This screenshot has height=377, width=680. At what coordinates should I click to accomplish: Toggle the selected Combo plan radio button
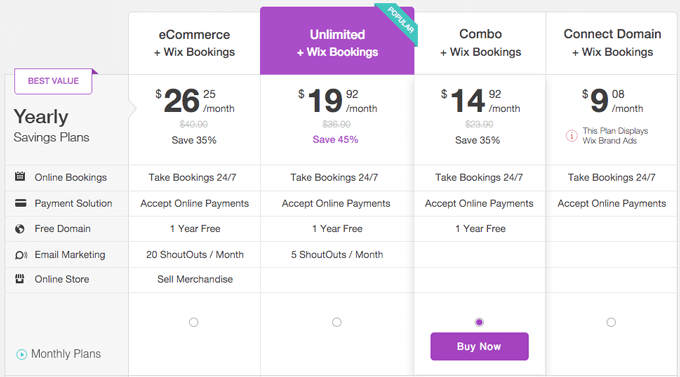tap(479, 322)
